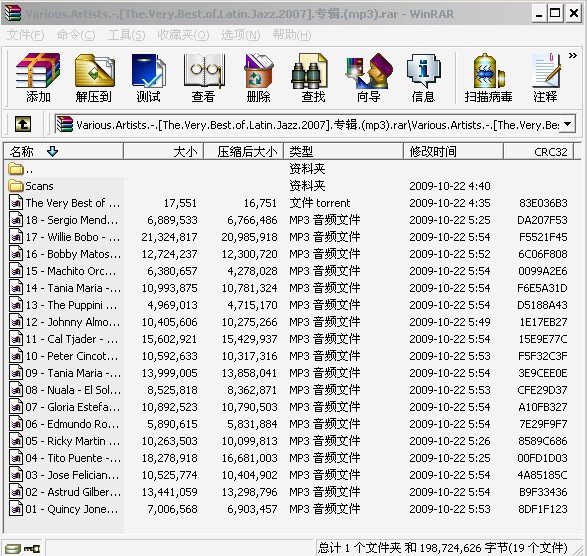Select the '14 - Tania Maria' file icon

click(16, 288)
